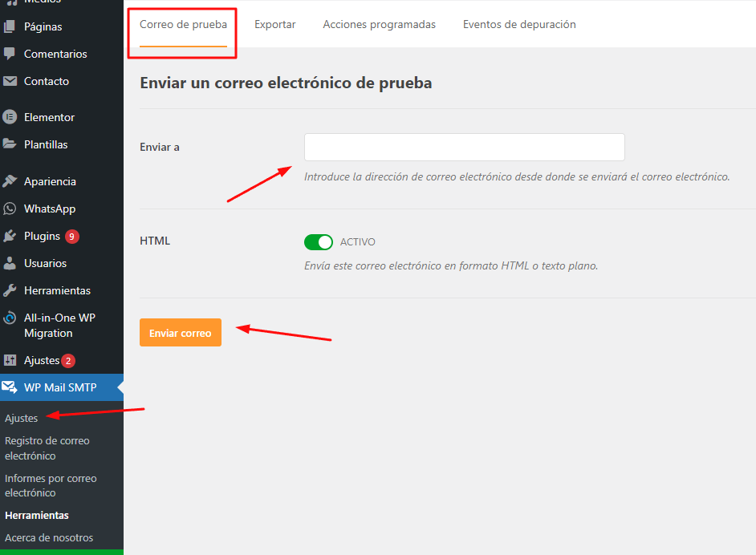Click the Ajustes notification badge 2
The image size is (756, 555).
pos(68,361)
